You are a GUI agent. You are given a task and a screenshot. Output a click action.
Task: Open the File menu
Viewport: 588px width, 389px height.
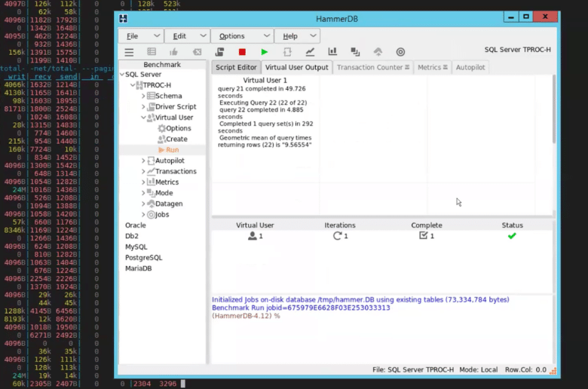[x=141, y=36]
